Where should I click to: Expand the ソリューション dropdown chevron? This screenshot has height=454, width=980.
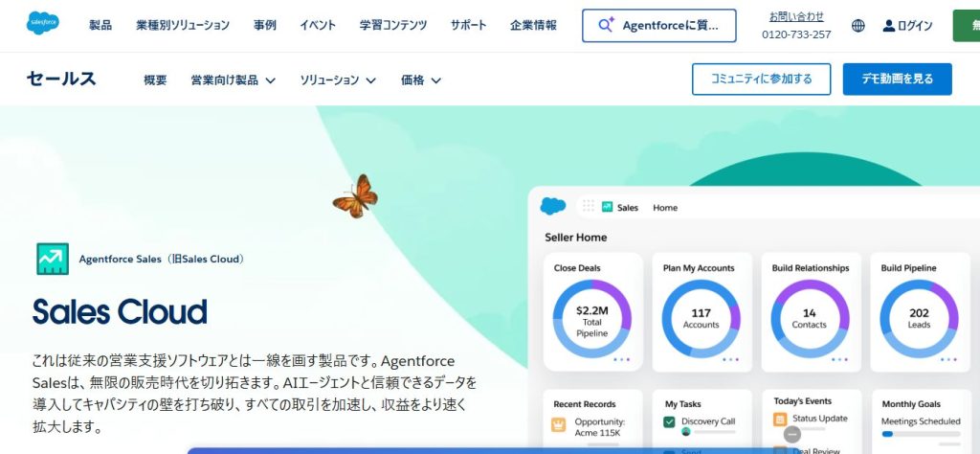point(370,80)
